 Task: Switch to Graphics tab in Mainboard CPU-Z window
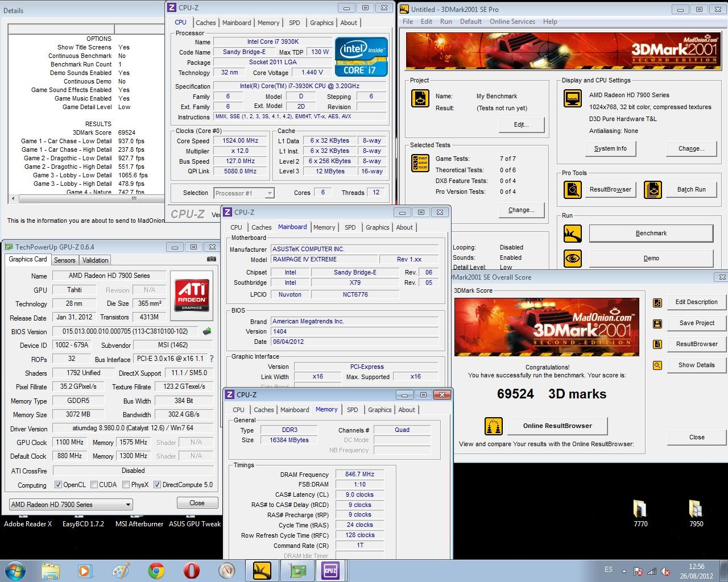tap(377, 227)
